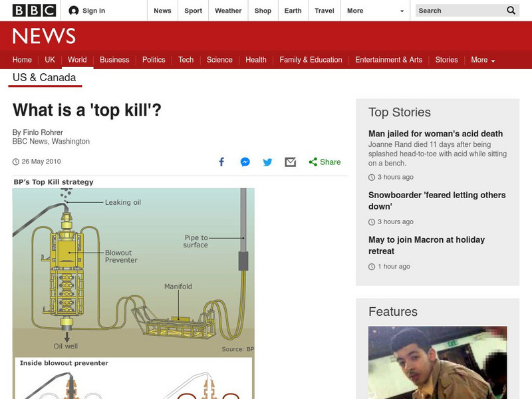Open Family & Education section
This screenshot has width=532, height=399.
(x=311, y=60)
